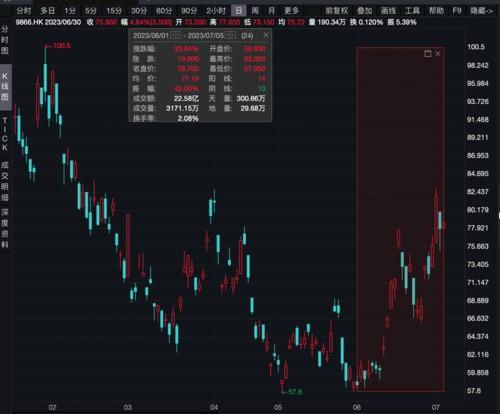Image resolution: width=500 pixels, height=414 pixels.
Task: Switch to 周 weekly period
Action: (255, 11)
